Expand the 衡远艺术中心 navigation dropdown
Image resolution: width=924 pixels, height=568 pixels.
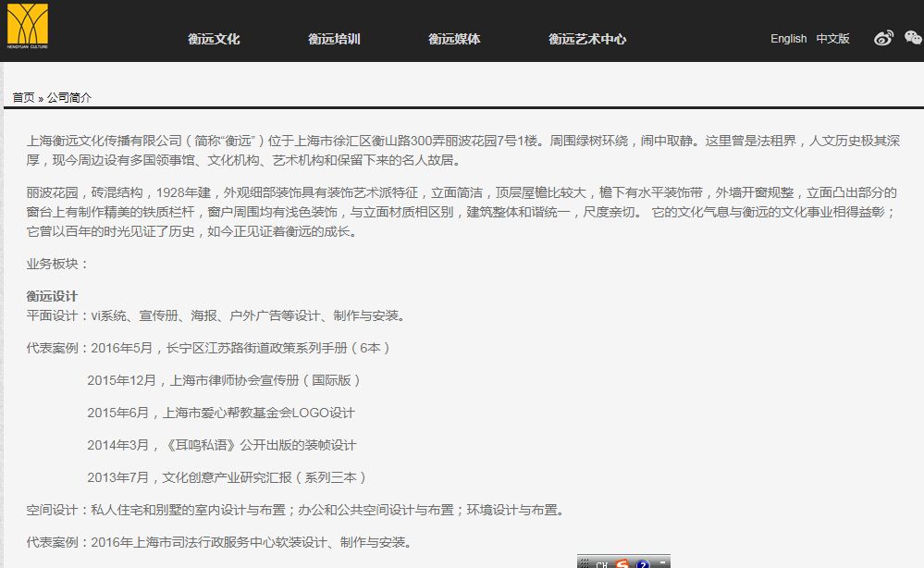[588, 39]
